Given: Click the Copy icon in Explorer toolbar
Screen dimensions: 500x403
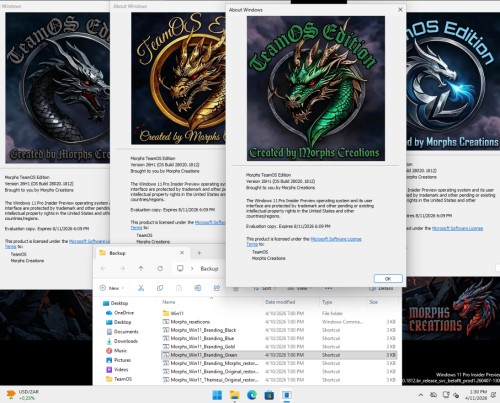Looking at the screenshot, I should point(160,288).
